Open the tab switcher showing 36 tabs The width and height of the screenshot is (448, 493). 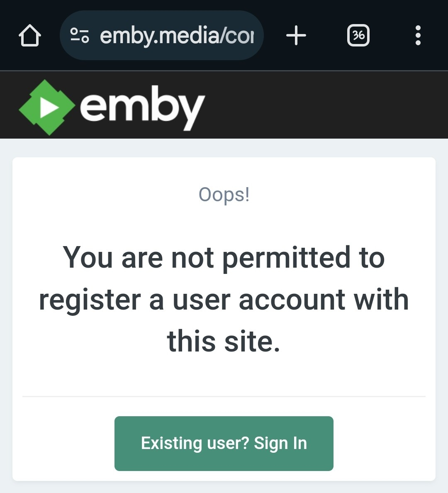click(x=358, y=36)
